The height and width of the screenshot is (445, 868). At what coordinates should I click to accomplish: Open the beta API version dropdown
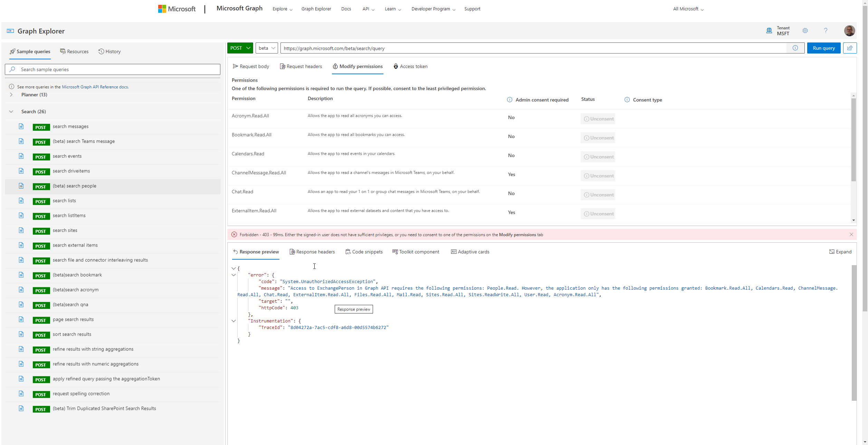pyautogui.click(x=266, y=48)
